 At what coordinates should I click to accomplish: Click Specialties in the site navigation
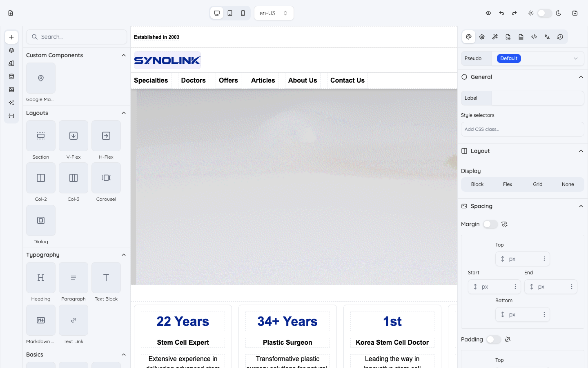[151, 80]
